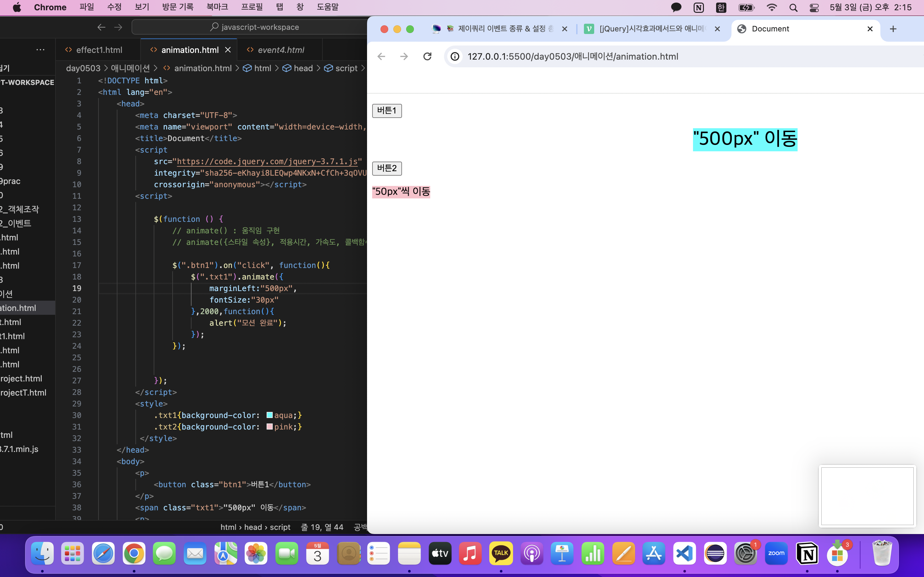Image resolution: width=924 pixels, height=577 pixels.
Task: Launch KakaoTalk from the dock
Action: pyautogui.click(x=501, y=553)
